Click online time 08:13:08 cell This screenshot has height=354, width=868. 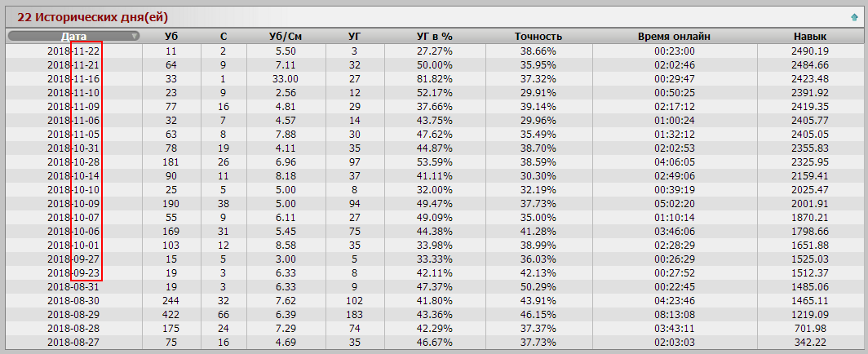674,314
